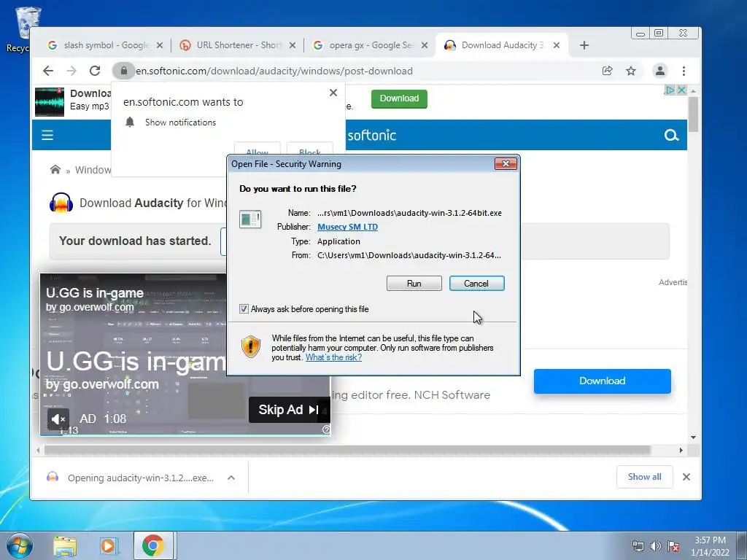Show all downloads
Image resolution: width=747 pixels, height=560 pixels.
[x=645, y=477]
